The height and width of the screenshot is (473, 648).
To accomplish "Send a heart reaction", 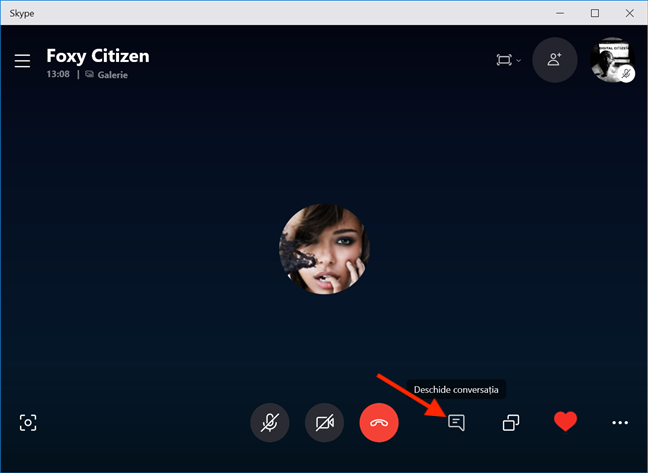I will pos(565,422).
